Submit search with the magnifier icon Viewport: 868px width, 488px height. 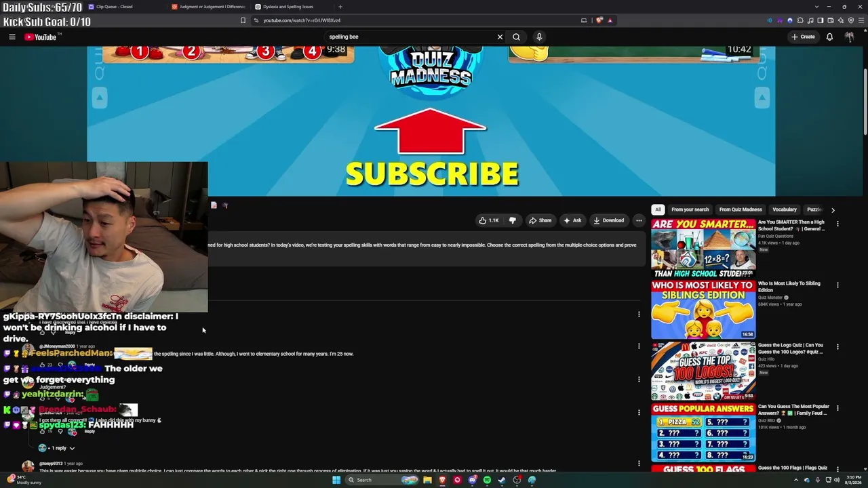[x=516, y=37]
